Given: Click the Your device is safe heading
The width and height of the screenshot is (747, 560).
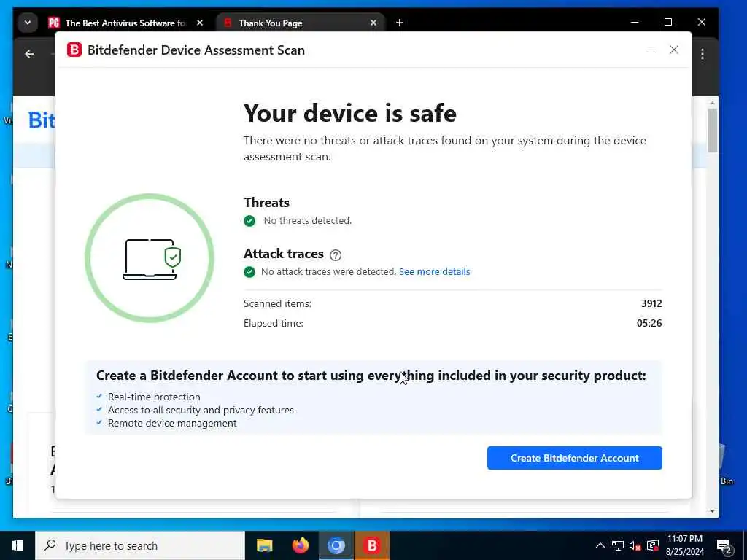Looking at the screenshot, I should (350, 113).
